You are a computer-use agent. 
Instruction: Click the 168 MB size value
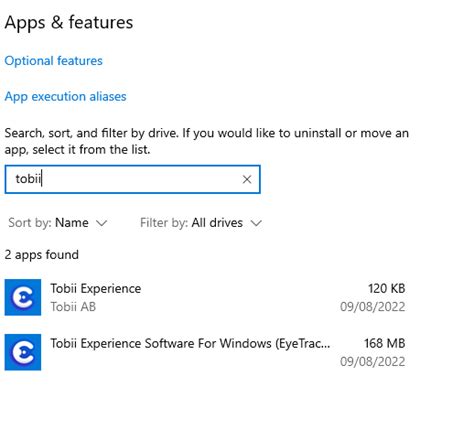(x=385, y=343)
